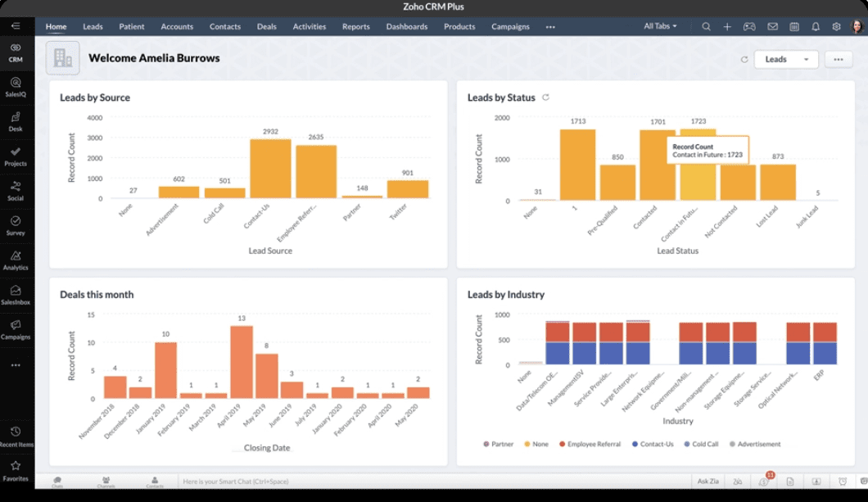868x502 pixels.
Task: Open the Analytics app in the sidebar
Action: [x=16, y=259]
